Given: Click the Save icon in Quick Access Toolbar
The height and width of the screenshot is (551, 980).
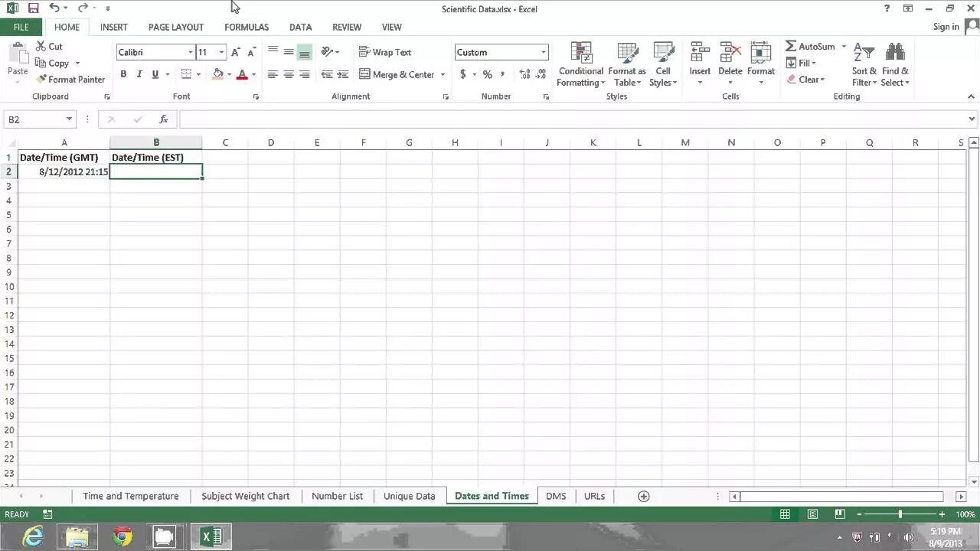Looking at the screenshot, I should 33,8.
